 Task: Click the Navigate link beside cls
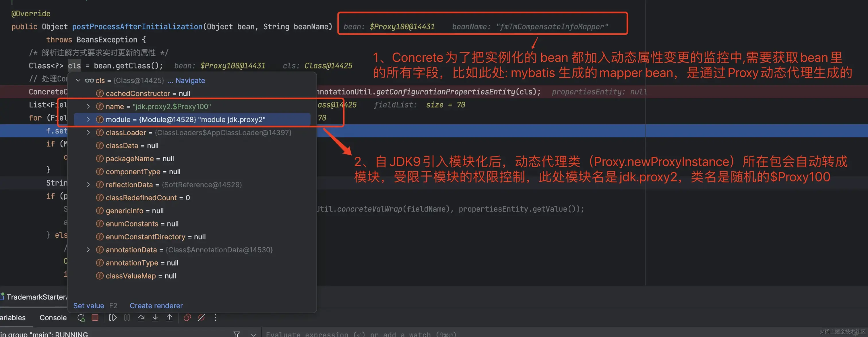point(190,81)
